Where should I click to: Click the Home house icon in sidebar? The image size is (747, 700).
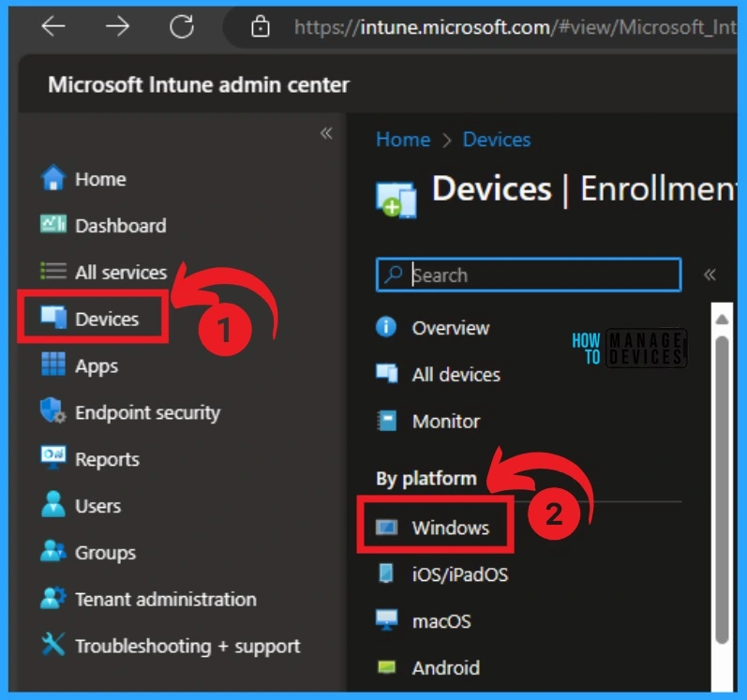click(x=52, y=178)
